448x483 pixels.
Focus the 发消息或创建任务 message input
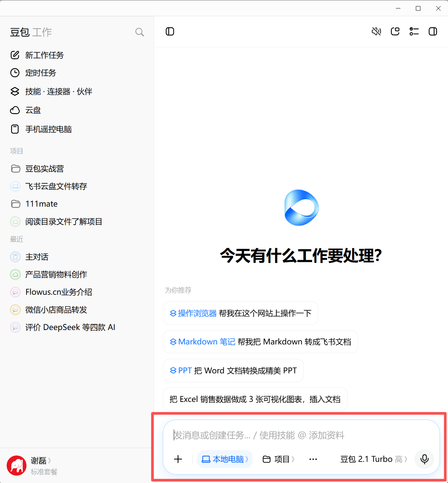[x=301, y=435]
